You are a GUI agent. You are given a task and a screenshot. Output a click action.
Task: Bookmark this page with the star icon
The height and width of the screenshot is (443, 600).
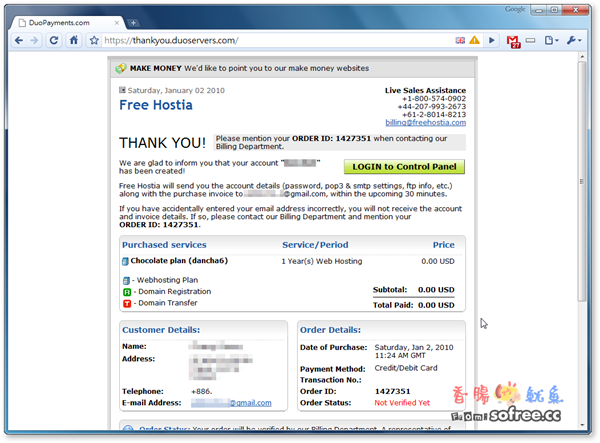click(x=94, y=40)
